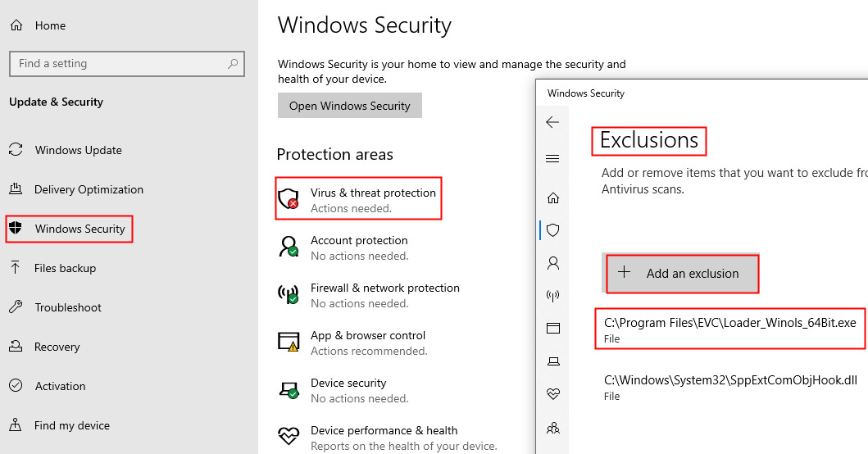Image resolution: width=868 pixels, height=454 pixels.
Task: Expand the Loader_Winols_64Bit.exe exclusion entry
Action: tap(729, 329)
